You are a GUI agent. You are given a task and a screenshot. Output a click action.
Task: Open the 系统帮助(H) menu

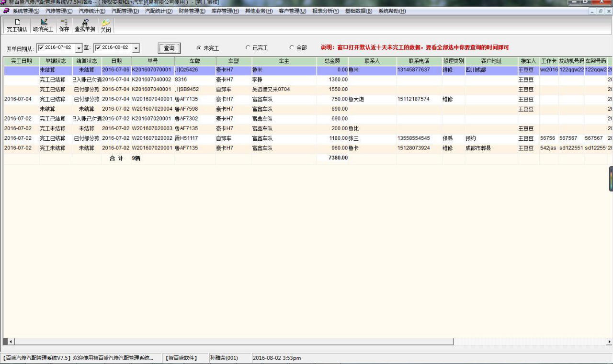[x=392, y=11]
